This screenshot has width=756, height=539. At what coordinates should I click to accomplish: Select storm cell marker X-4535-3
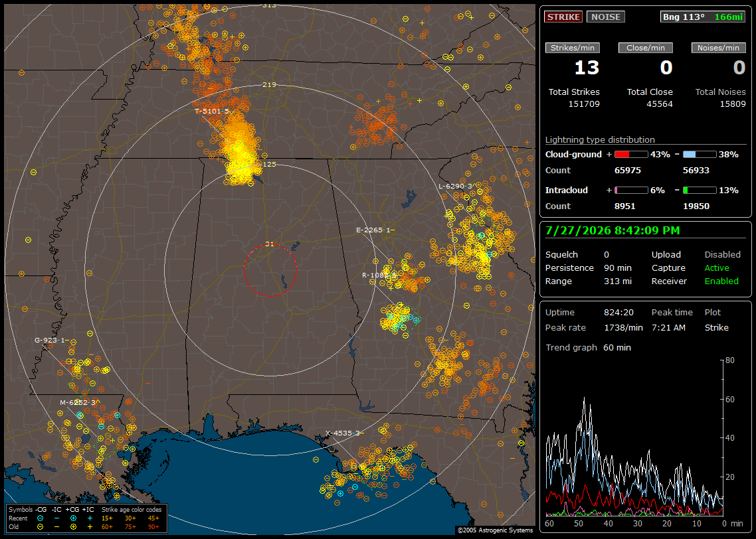click(x=344, y=433)
